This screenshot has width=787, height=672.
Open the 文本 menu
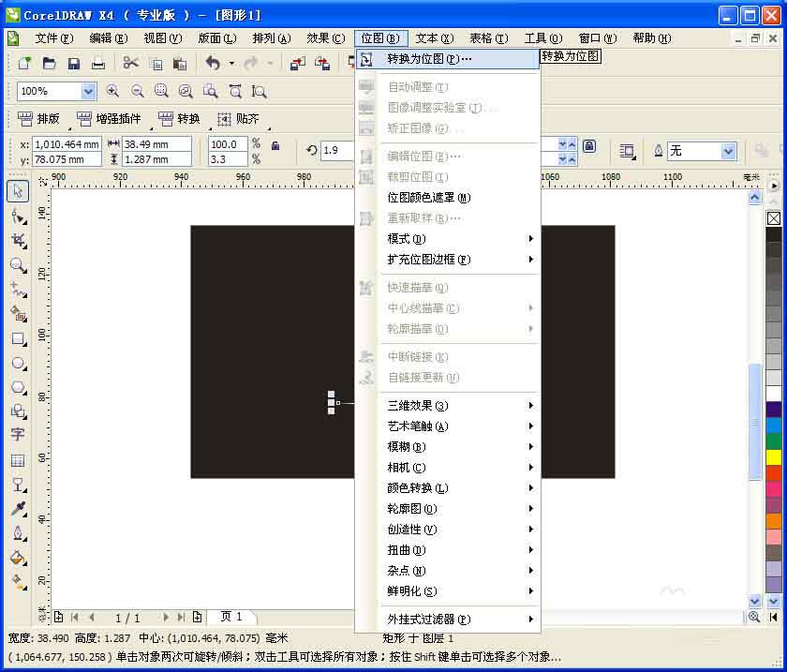430,39
